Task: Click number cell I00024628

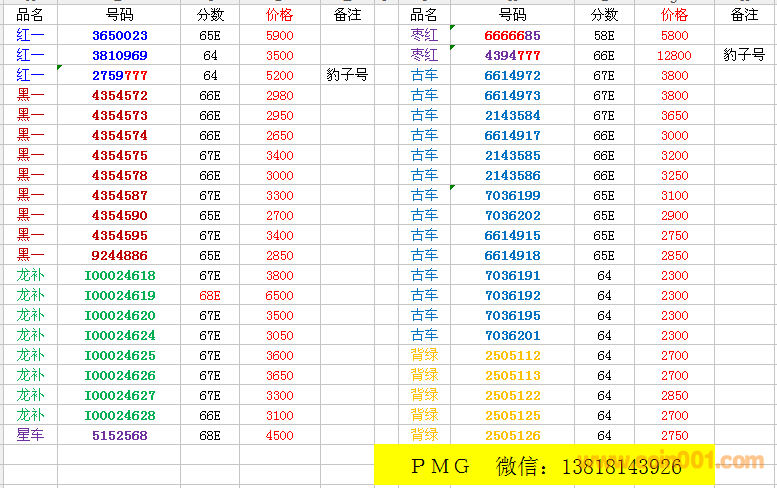Action: (119, 415)
